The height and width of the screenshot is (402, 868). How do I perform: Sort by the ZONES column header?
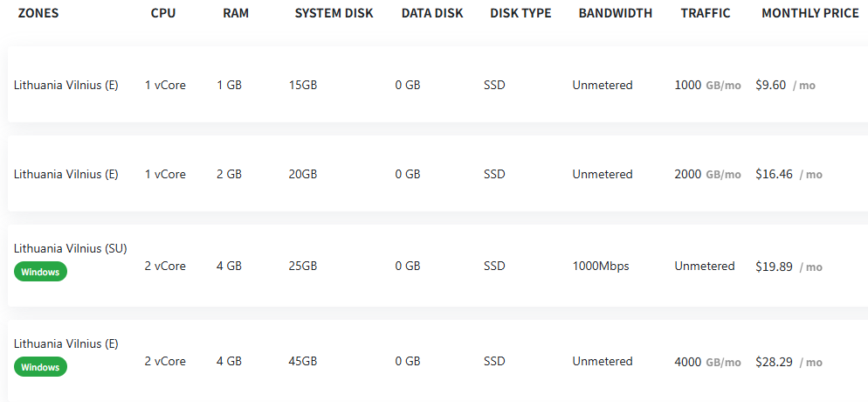pyautogui.click(x=38, y=13)
